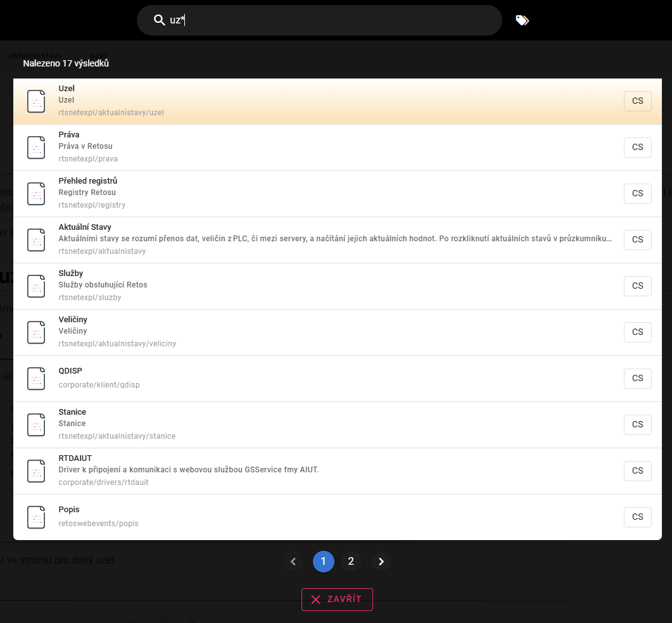Click the document icon for Uzel result
The height and width of the screenshot is (623, 672).
click(x=36, y=101)
